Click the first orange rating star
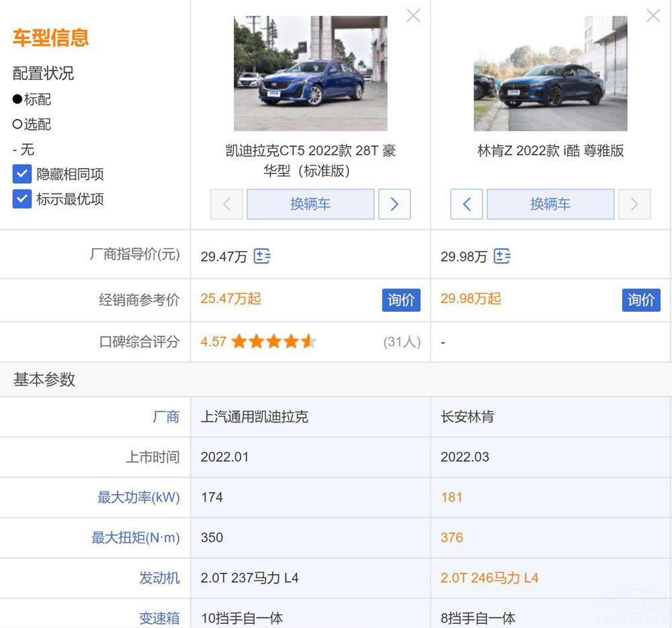 tap(239, 342)
